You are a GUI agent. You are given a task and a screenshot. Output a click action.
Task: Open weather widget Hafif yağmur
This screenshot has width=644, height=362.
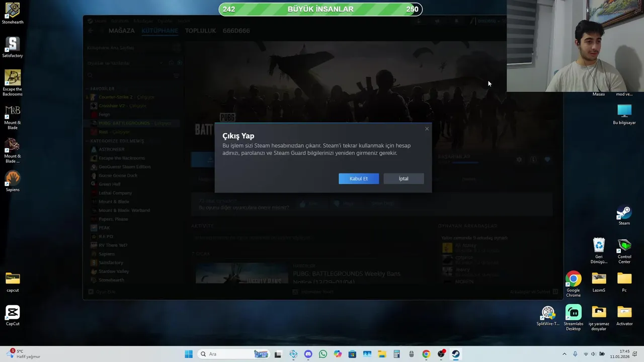pos(24,354)
